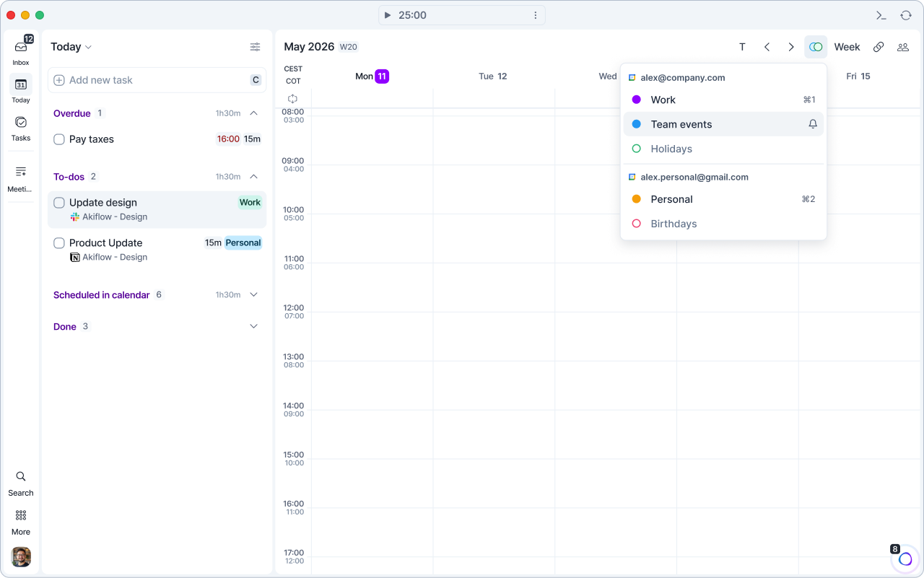Image resolution: width=924 pixels, height=578 pixels.
Task: Jump to today with T button
Action: click(x=742, y=47)
